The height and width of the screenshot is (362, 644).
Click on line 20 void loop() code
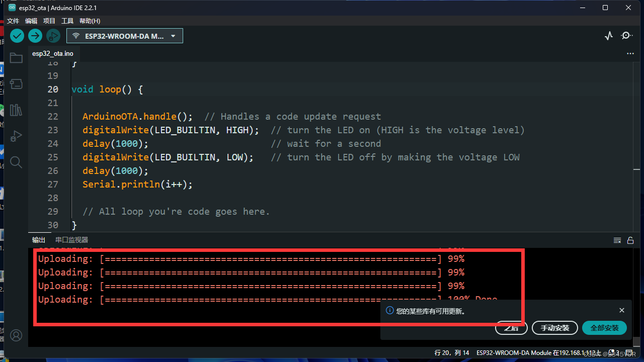coord(107,89)
